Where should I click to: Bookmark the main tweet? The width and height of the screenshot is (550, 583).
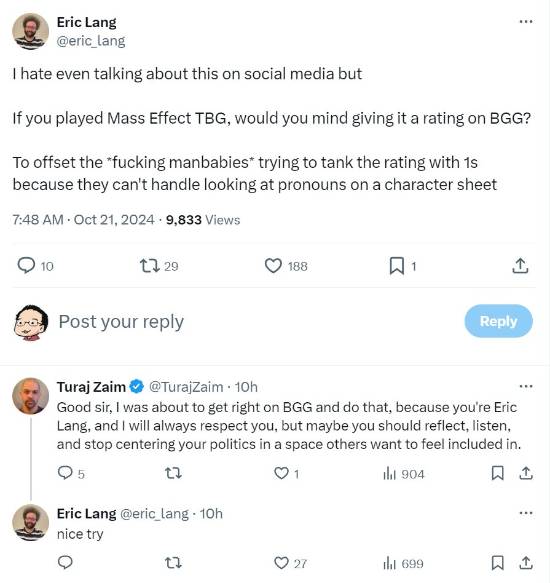(396, 266)
